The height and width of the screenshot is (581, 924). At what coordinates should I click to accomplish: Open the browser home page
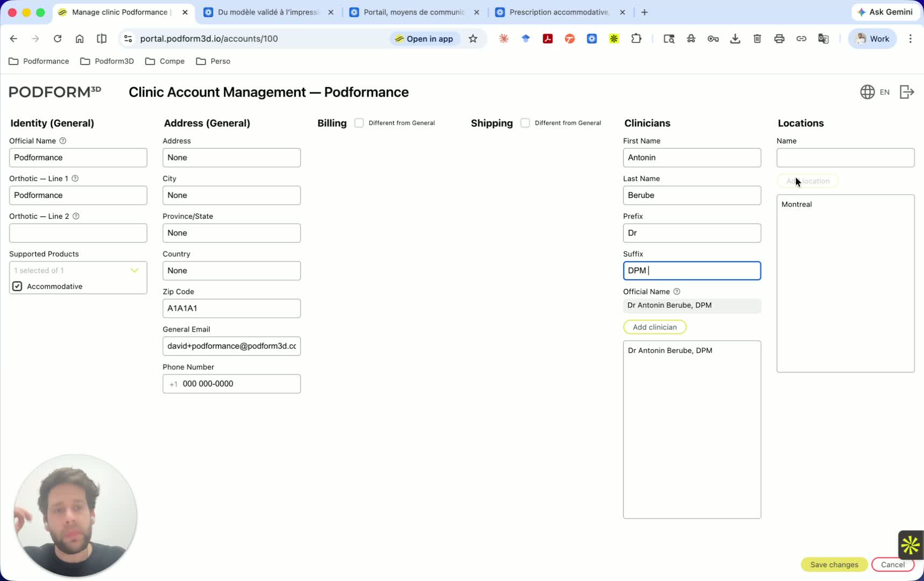click(x=80, y=39)
